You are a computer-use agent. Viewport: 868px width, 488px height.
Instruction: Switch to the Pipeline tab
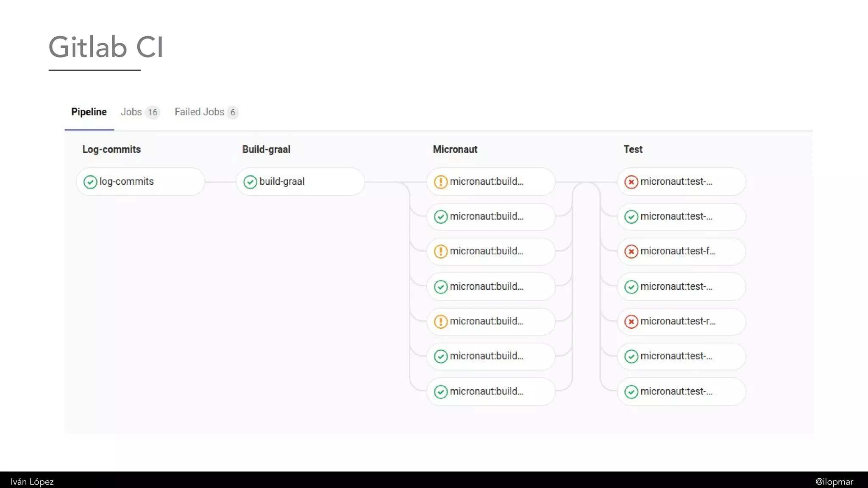(89, 112)
